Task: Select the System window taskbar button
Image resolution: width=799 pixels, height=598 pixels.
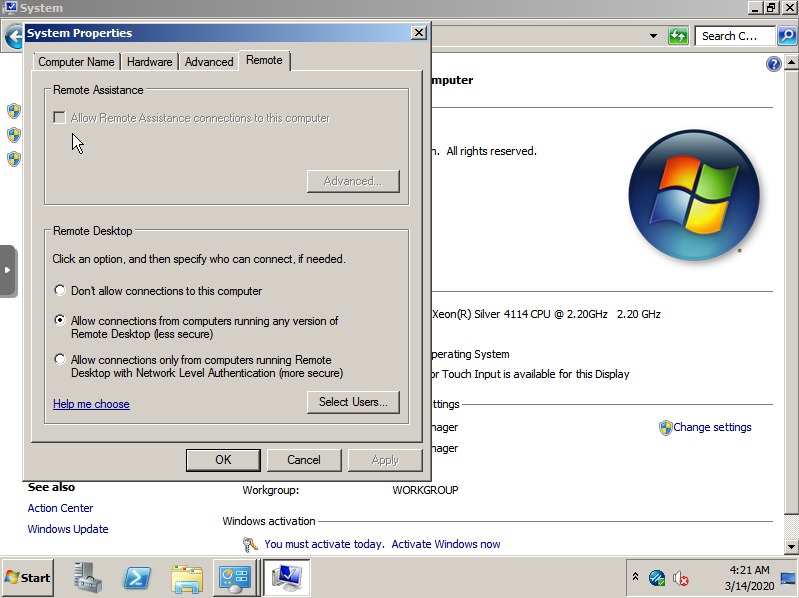Action: pyautogui.click(x=287, y=578)
